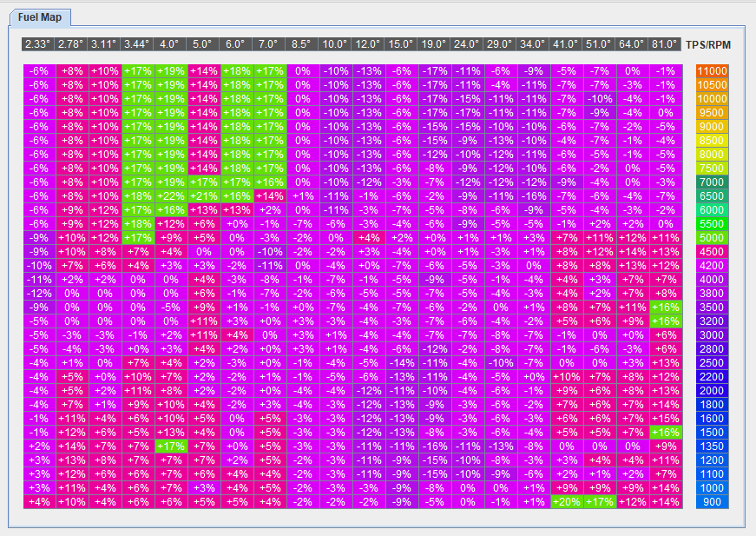This screenshot has width=756, height=536.
Task: Click the 8000 RPM row label
Action: coord(712,155)
